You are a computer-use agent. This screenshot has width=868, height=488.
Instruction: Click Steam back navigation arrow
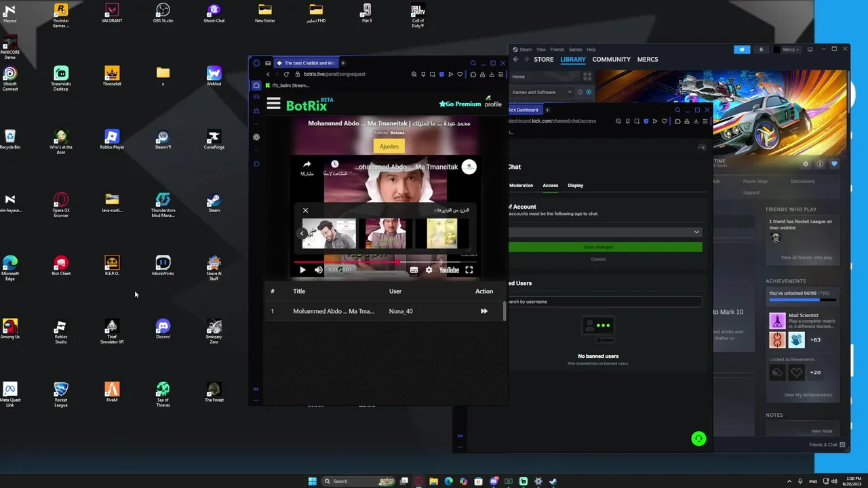pyautogui.click(x=515, y=60)
